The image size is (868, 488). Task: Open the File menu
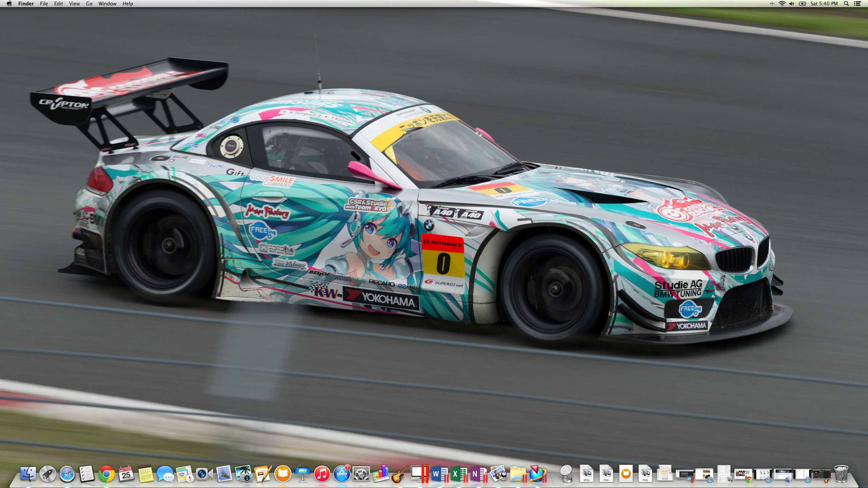click(44, 4)
